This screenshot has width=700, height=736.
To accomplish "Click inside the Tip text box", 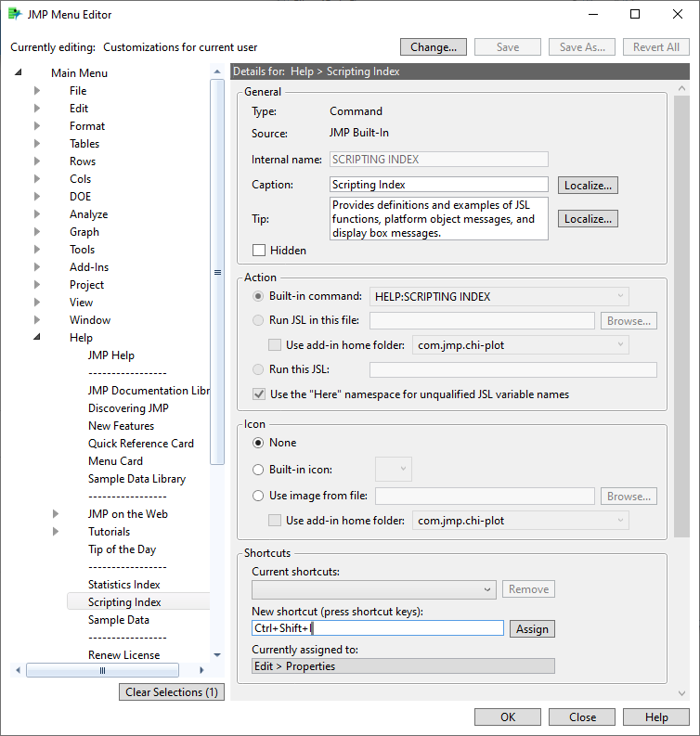I will click(439, 219).
